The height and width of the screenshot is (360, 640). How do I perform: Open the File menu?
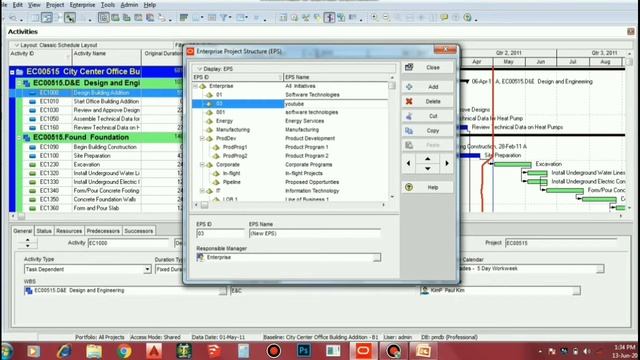pyautogui.click(x=3, y=5)
